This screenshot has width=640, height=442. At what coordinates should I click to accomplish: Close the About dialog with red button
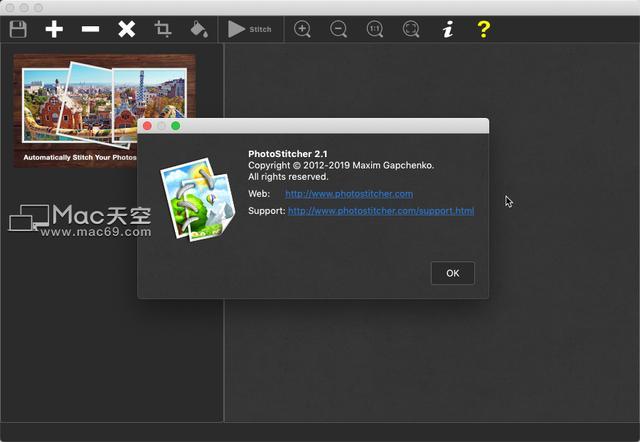(x=147, y=126)
